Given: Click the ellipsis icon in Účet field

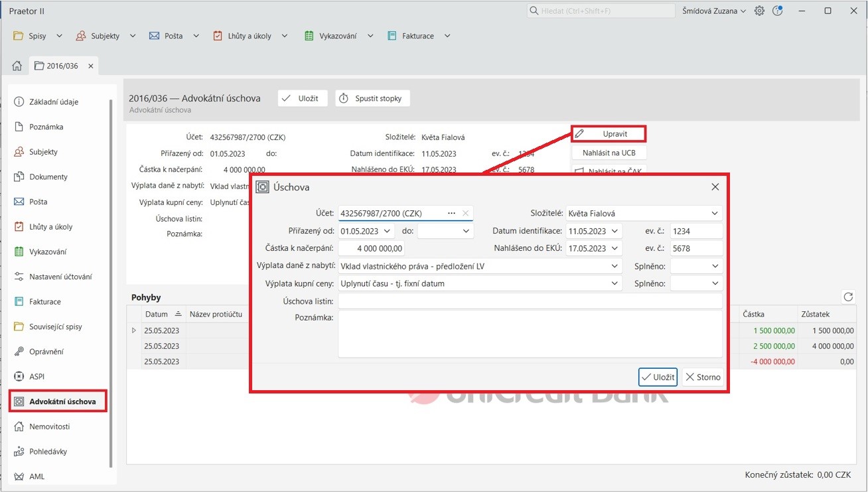Looking at the screenshot, I should 452,214.
